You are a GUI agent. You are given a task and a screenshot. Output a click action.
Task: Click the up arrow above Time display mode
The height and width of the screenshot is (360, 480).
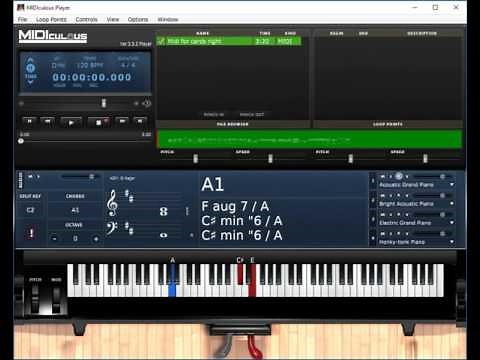click(30, 60)
